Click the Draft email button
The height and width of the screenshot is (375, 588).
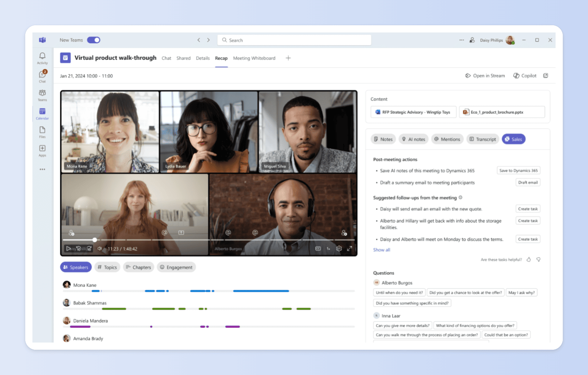coord(528,182)
